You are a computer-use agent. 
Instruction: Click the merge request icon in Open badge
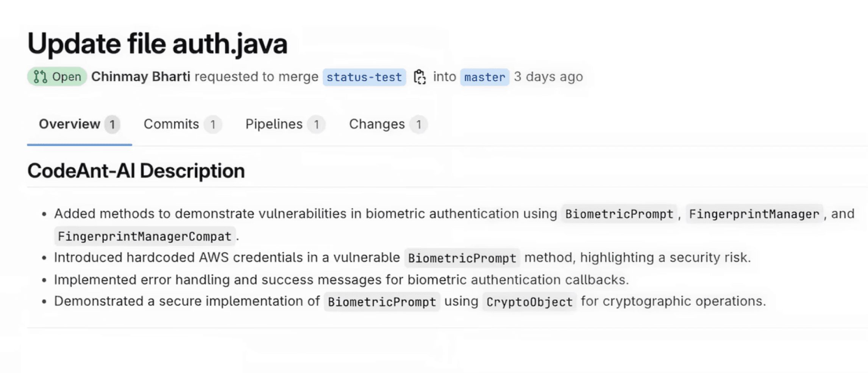coord(40,77)
